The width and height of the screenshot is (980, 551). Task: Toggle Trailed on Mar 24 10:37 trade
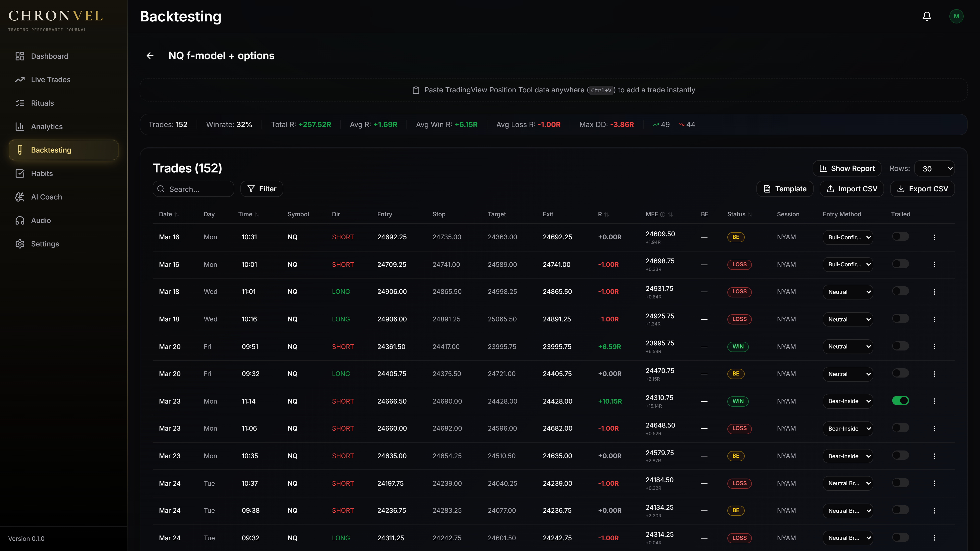pos(900,483)
